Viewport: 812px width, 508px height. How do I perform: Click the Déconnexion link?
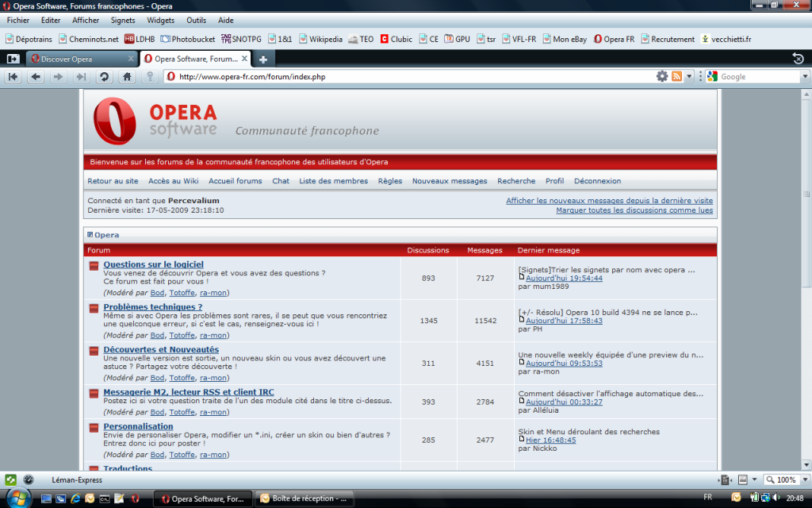[x=598, y=181]
